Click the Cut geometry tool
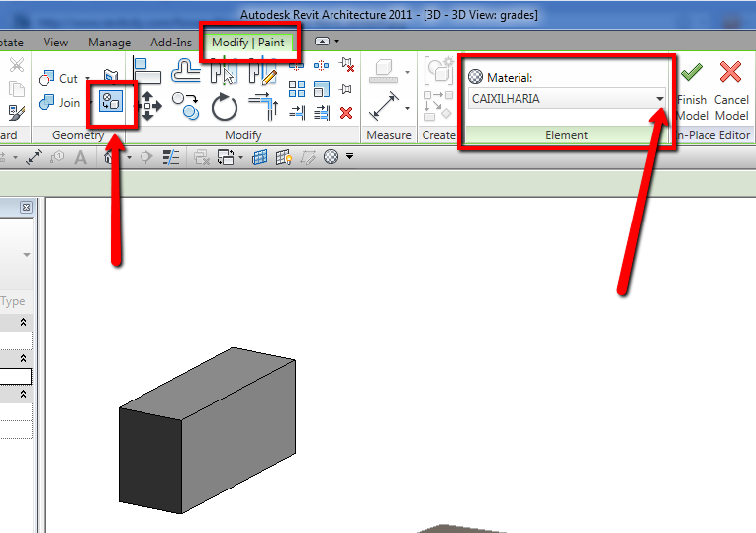The image size is (756, 533). pos(58,78)
